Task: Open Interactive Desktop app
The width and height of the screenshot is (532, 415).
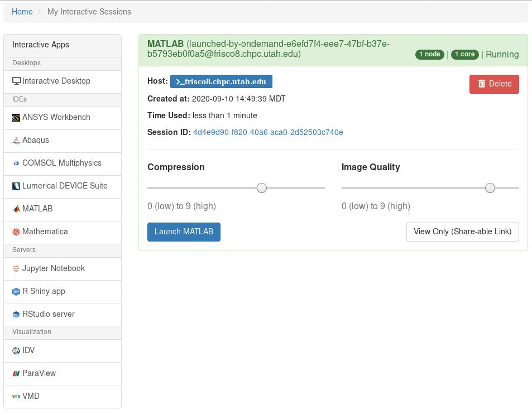Action: pyautogui.click(x=63, y=81)
